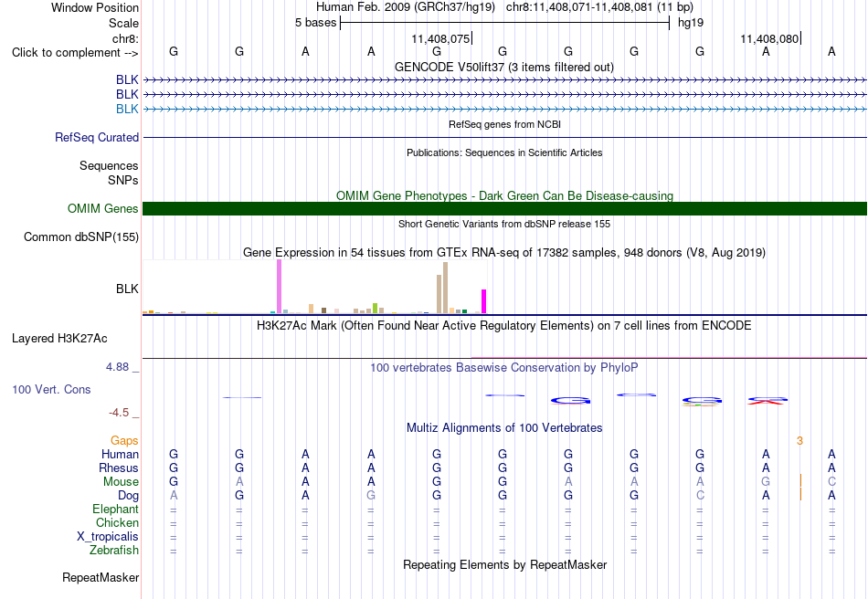Click the '100 Vert. Cons' label
The height and width of the screenshot is (599, 868).
[x=51, y=389]
